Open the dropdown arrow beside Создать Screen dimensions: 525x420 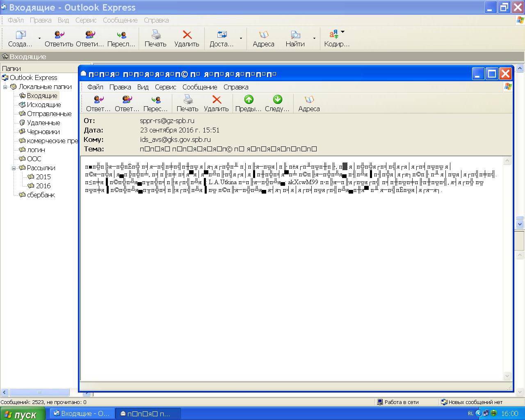pos(39,39)
